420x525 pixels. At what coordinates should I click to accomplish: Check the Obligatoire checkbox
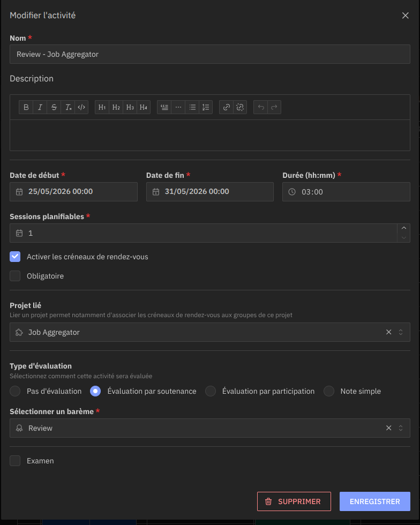tap(15, 276)
